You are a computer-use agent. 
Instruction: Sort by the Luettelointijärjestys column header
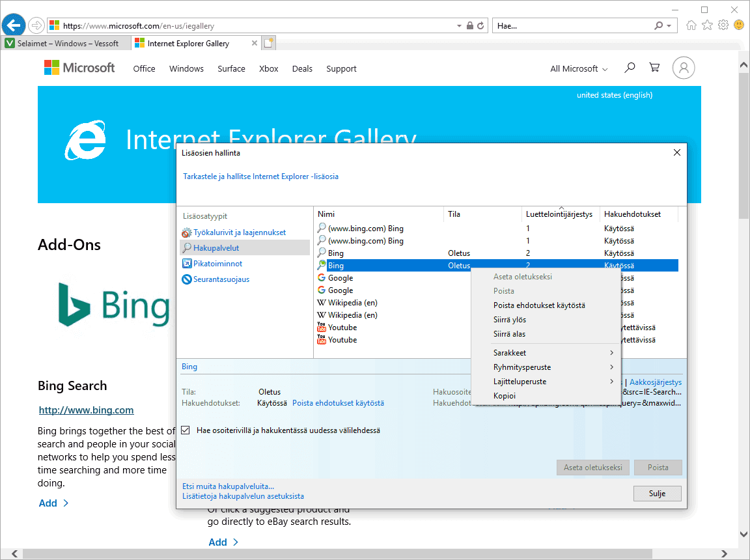click(560, 214)
